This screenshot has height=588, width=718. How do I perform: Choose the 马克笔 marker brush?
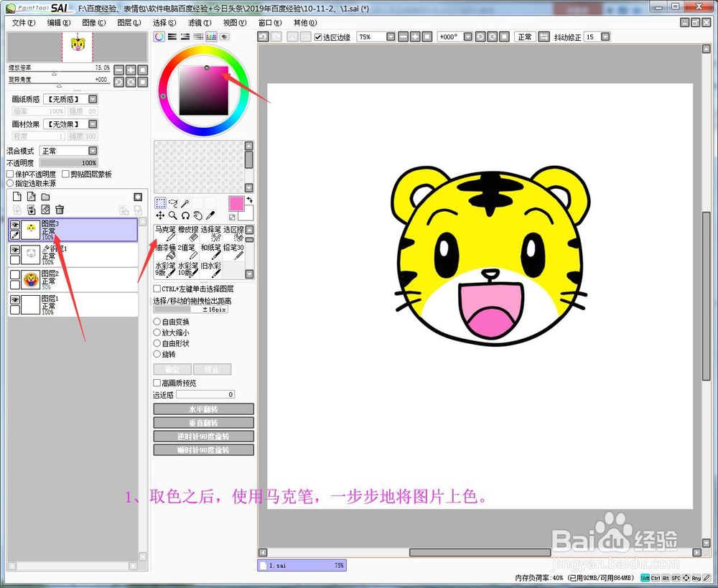point(165,233)
